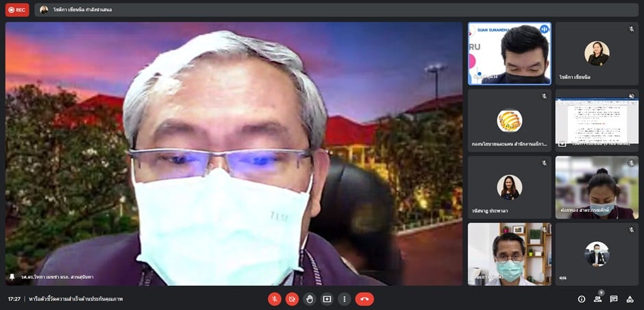Unmute the microphone in the call controls

274,299
